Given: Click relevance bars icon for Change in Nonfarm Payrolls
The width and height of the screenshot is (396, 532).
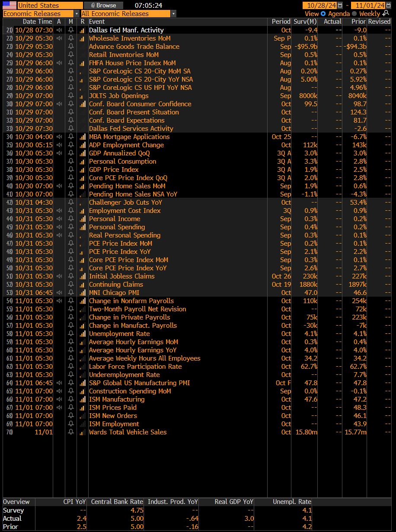Looking at the screenshot, I should click(82, 301).
